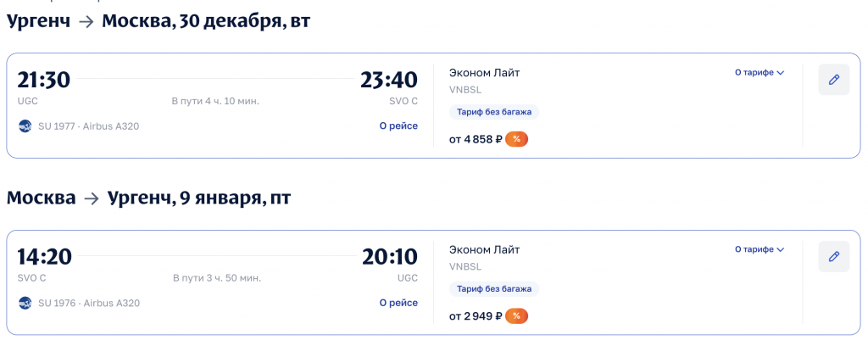Click 'Эконом Лайт' fare name on the Ургенч–Москва card

(x=484, y=73)
